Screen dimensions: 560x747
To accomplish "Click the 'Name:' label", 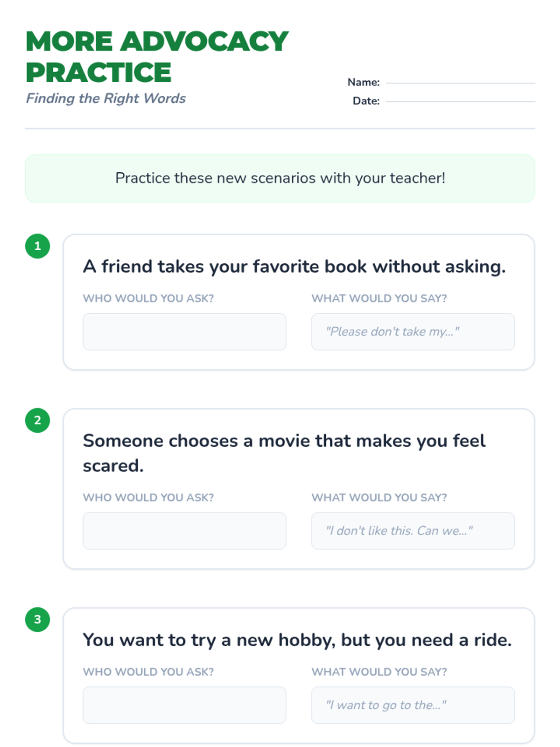I will [364, 82].
